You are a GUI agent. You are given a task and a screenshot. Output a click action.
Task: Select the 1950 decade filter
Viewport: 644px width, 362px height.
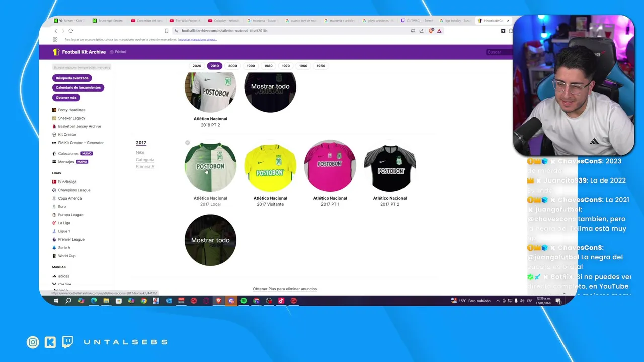coord(320,66)
